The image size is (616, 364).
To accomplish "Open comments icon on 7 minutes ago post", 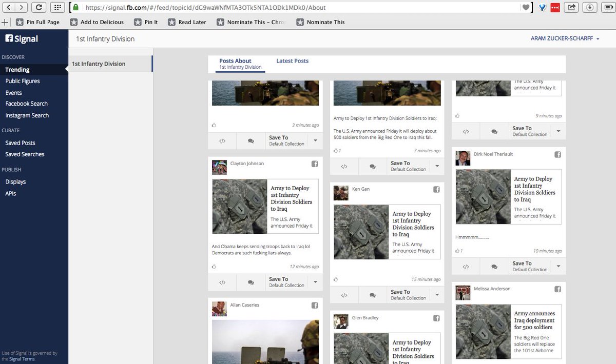I will [x=372, y=167].
